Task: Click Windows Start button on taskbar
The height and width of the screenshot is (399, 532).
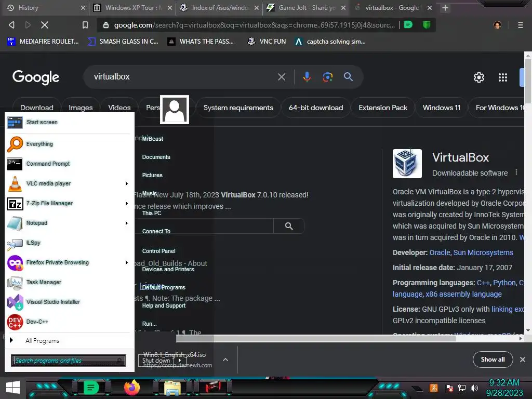Action: [13, 388]
